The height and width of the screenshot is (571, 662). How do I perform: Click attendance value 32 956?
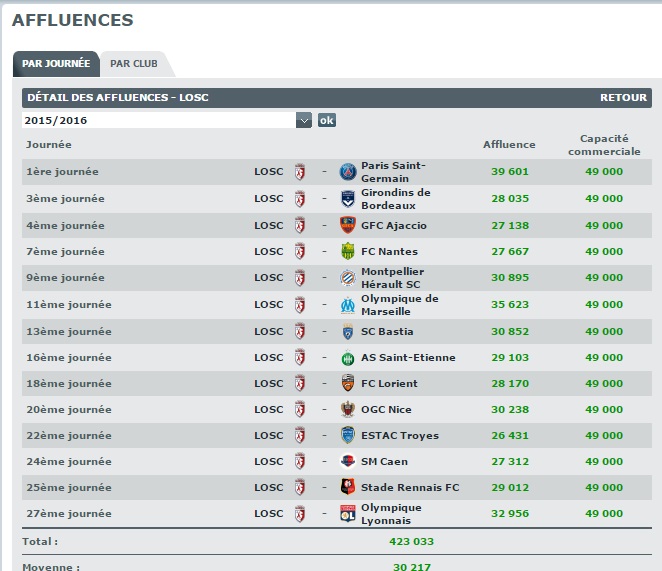click(510, 514)
